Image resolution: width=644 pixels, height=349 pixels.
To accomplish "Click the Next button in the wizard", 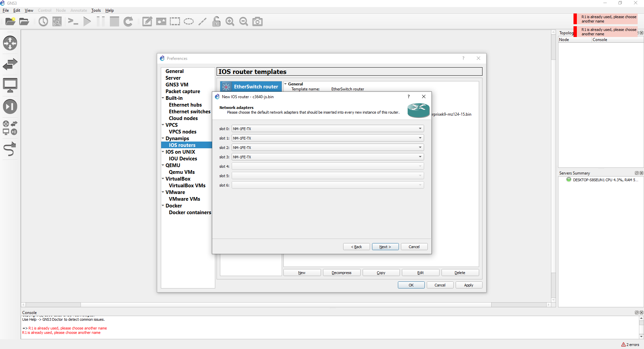I will [x=385, y=246].
